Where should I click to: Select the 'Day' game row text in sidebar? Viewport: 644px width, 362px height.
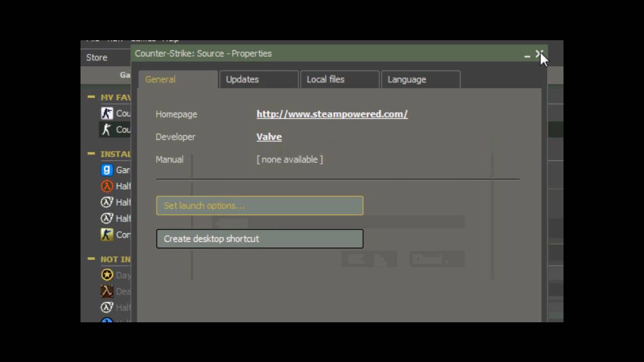point(123,275)
